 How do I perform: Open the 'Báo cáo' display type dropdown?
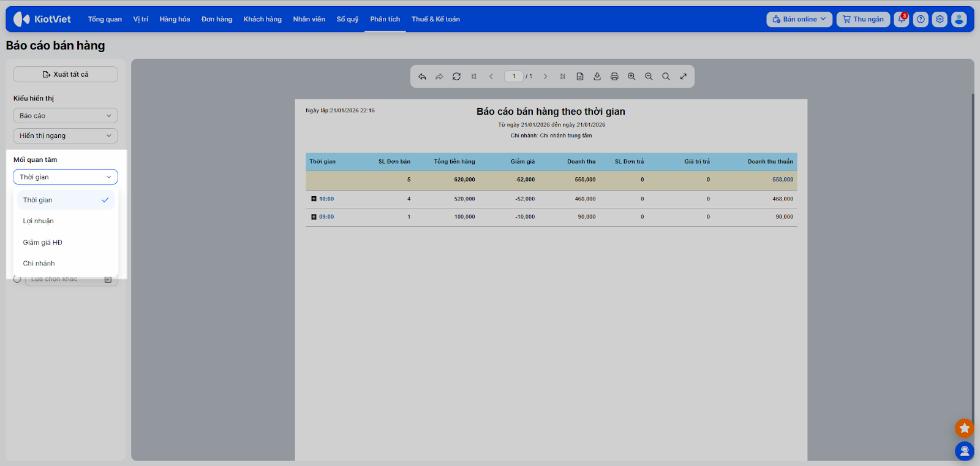click(66, 116)
